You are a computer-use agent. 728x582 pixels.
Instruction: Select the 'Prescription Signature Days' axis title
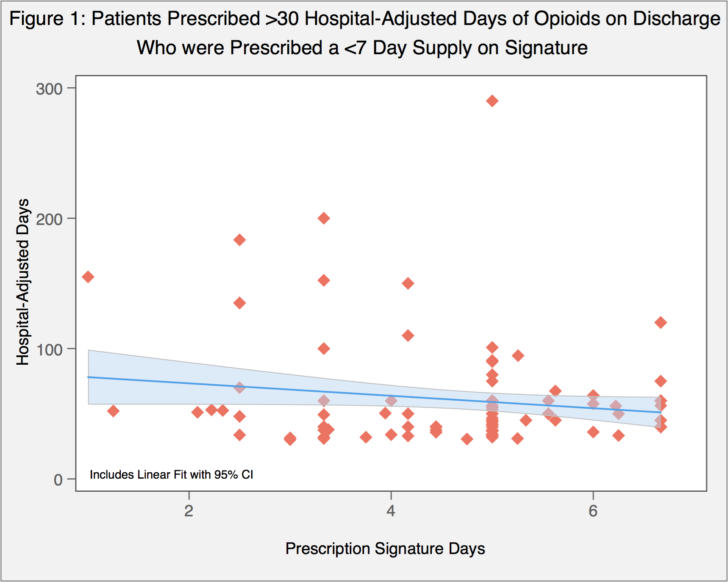tap(385, 549)
